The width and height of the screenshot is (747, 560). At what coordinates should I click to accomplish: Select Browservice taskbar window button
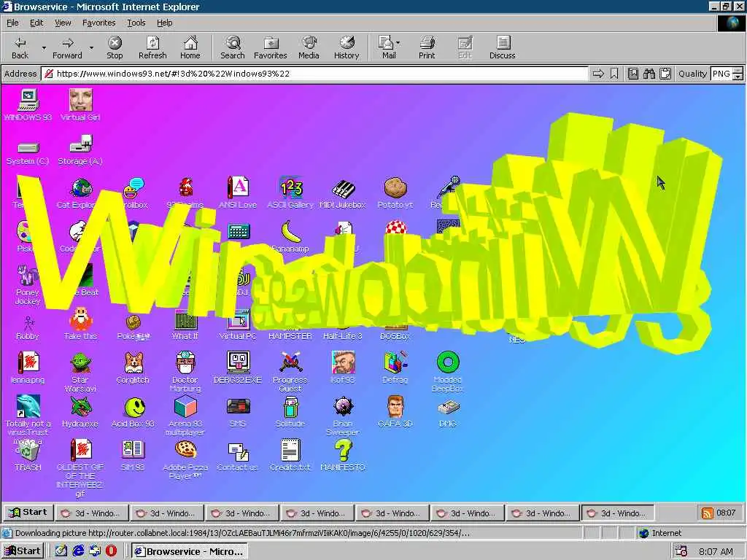189,551
